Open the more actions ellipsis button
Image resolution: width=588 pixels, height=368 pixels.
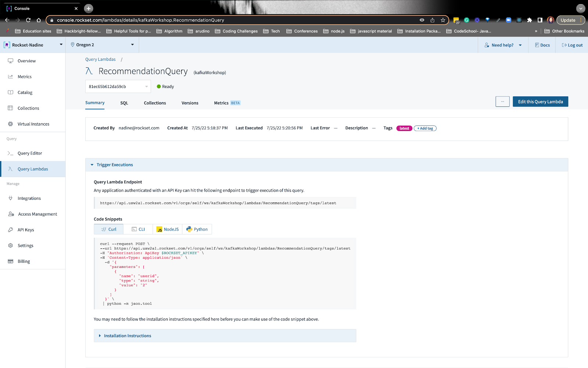point(502,102)
